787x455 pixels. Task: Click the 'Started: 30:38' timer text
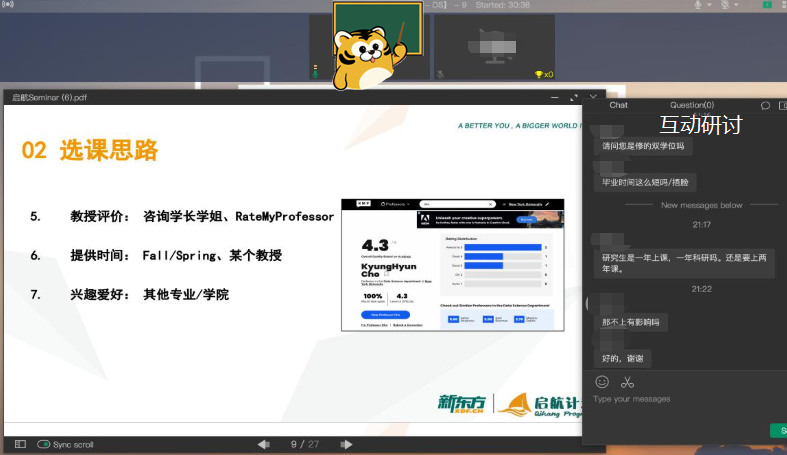coord(502,5)
